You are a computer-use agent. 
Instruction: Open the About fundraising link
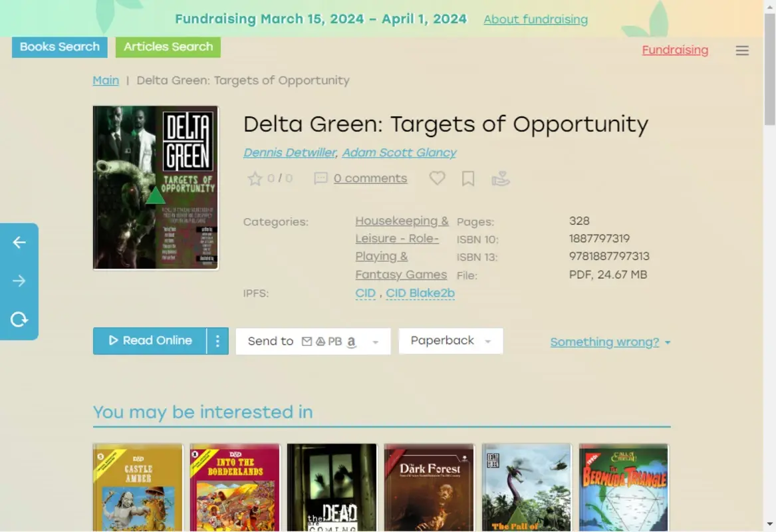[535, 19]
